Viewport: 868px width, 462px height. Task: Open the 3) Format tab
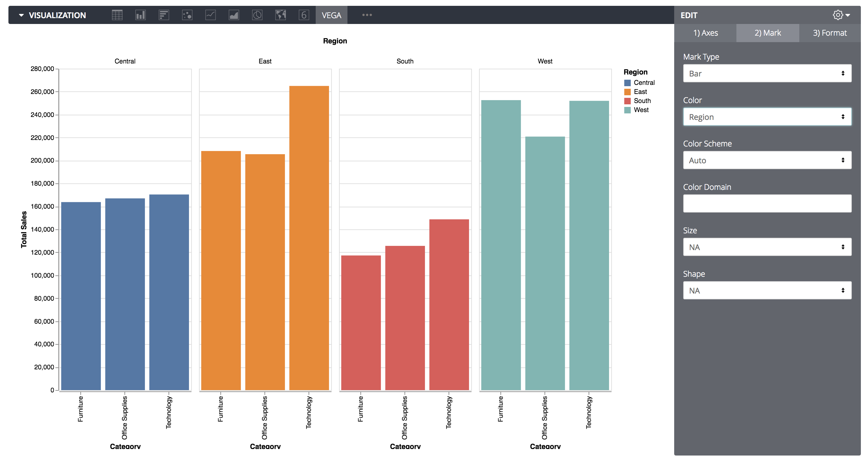829,33
